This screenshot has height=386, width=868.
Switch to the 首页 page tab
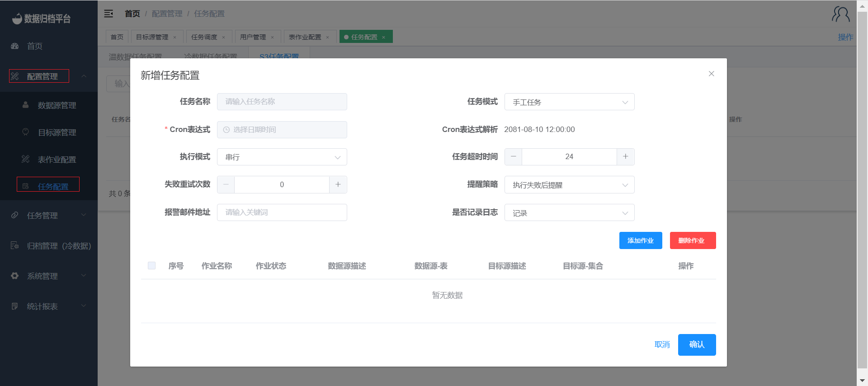(117, 37)
